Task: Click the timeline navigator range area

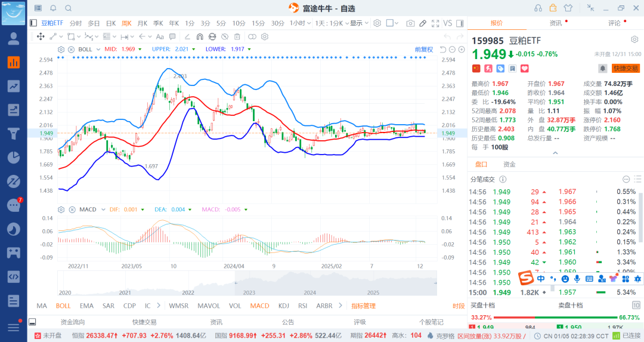Action: point(336,284)
